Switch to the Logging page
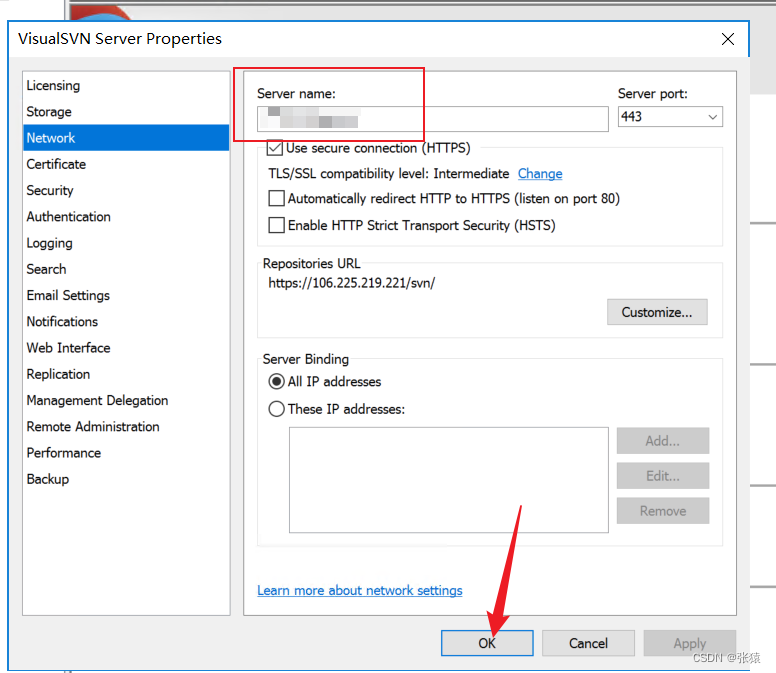Image resolution: width=776 pixels, height=673 pixels. (126, 243)
